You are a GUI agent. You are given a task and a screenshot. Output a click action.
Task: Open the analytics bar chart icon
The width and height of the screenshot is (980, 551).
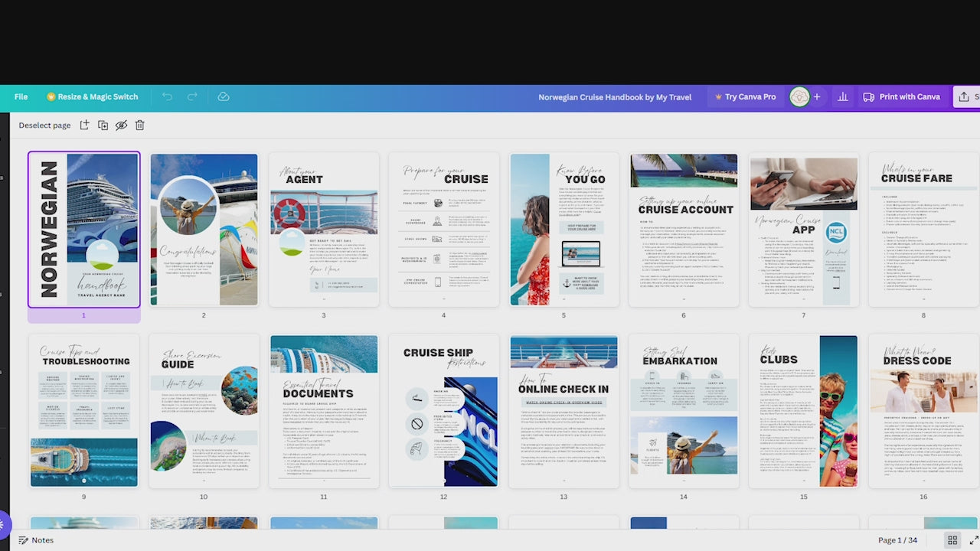[x=843, y=97]
